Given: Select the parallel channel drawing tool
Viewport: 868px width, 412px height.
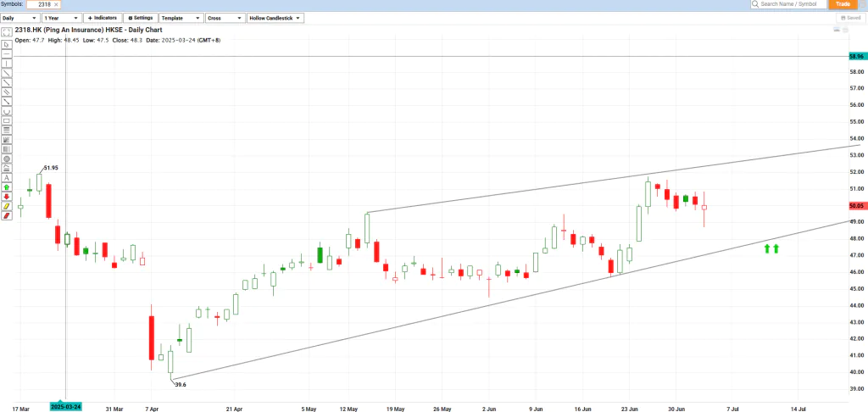Looking at the screenshot, I should (7, 92).
